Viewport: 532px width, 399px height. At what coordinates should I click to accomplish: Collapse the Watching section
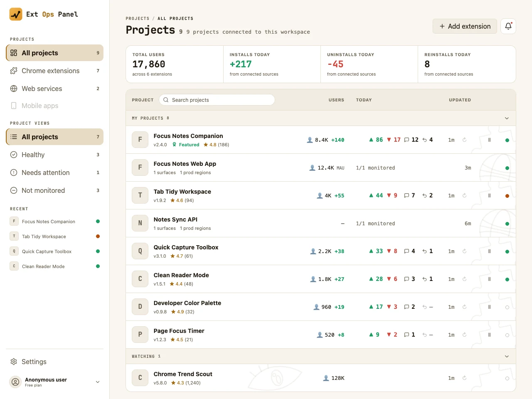[507, 357]
